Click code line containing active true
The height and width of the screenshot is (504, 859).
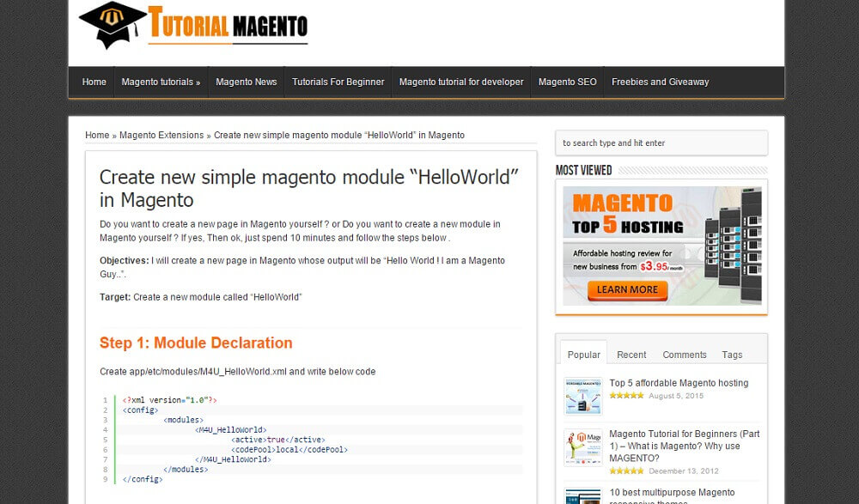tap(277, 440)
